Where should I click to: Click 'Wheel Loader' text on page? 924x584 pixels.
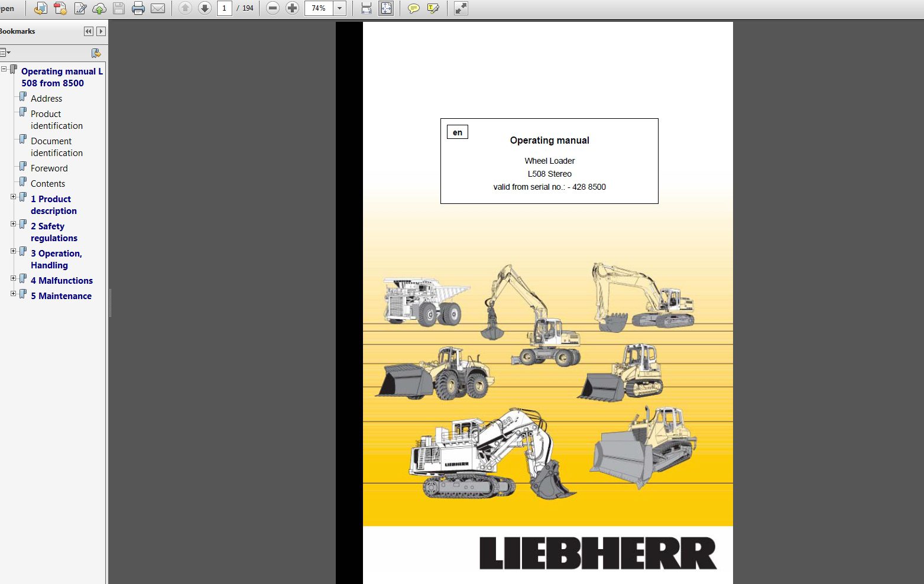[550, 161]
